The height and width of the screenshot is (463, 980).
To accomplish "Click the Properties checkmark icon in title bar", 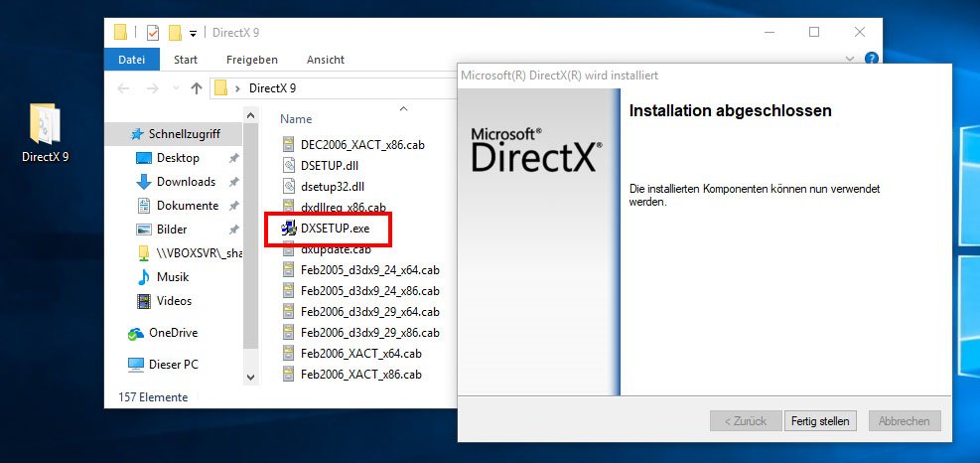I will (152, 33).
